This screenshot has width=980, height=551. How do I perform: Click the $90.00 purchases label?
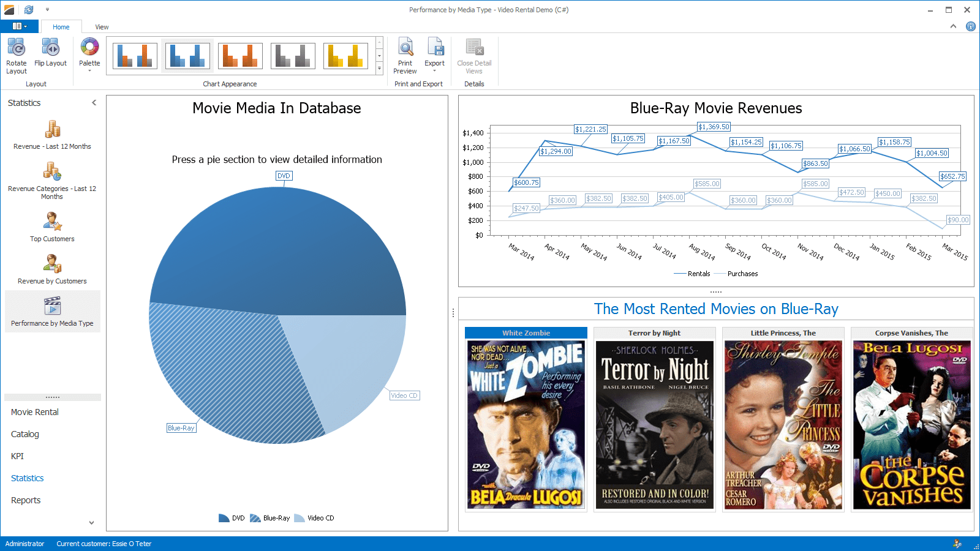958,220
